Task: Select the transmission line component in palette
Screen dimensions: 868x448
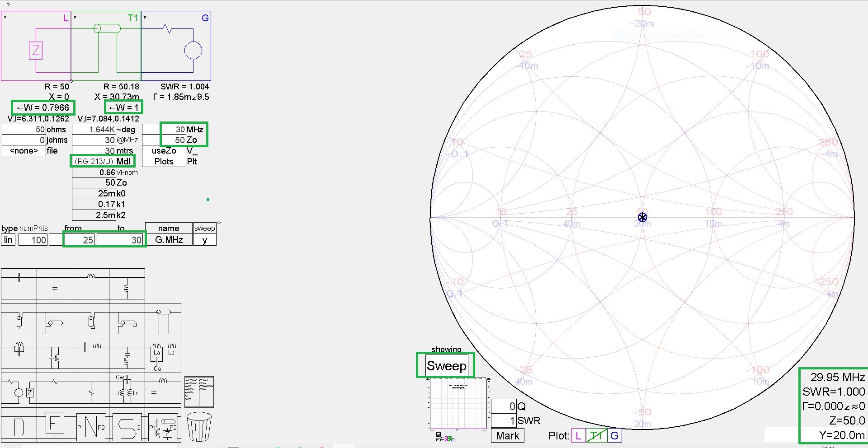Action: [163, 321]
